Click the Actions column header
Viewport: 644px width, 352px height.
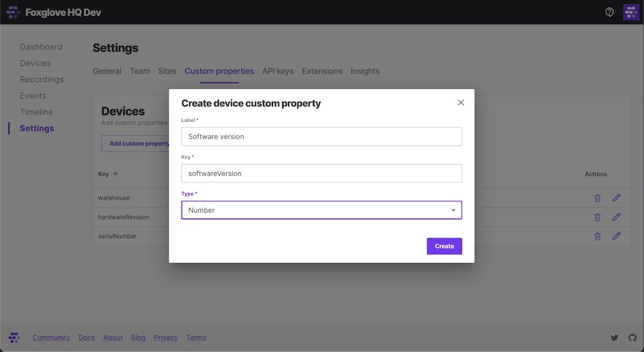(x=596, y=174)
